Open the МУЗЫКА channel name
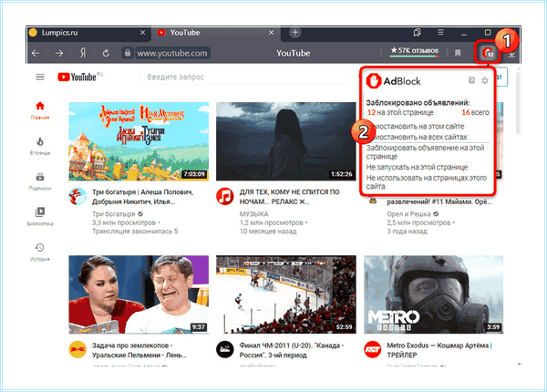547x392 pixels. 253,214
